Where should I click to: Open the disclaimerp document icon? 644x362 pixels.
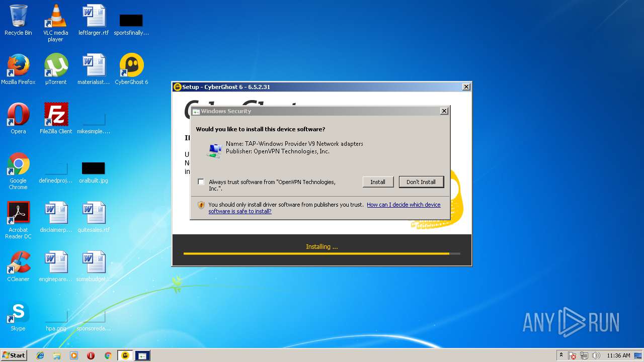click(x=56, y=217)
